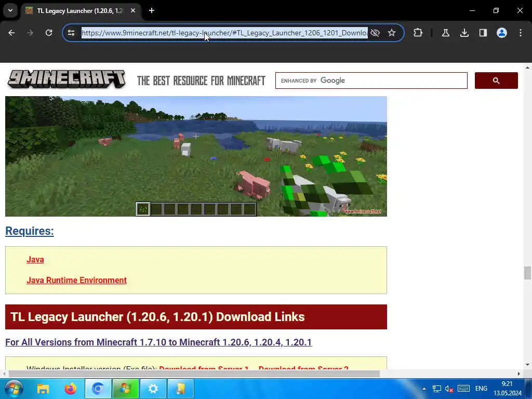Viewport: 532px width, 399px height.
Task: Open a new browser tab
Action: point(152,10)
